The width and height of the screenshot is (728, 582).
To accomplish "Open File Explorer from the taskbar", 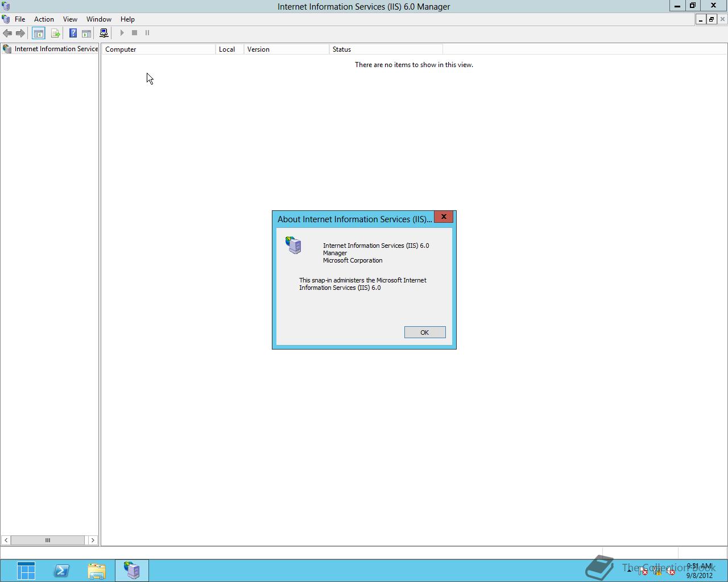I will click(97, 571).
